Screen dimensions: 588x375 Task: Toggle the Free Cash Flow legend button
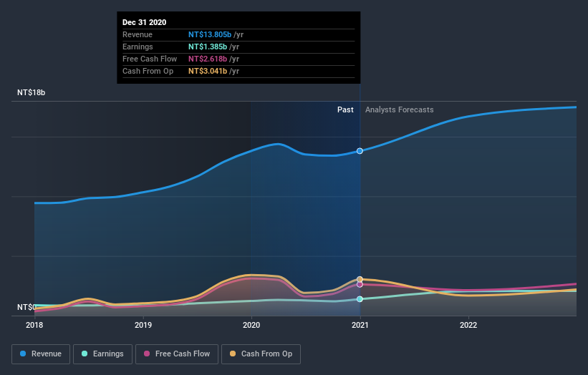[177, 354]
